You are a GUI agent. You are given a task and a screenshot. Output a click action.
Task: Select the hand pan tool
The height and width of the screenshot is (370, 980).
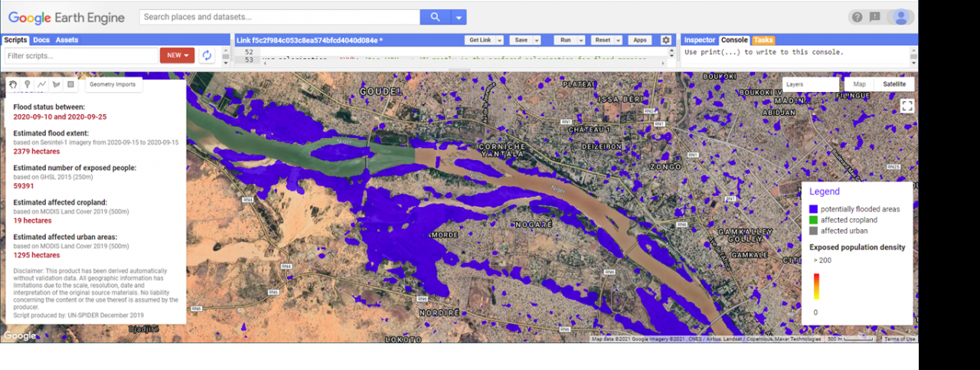pyautogui.click(x=13, y=84)
